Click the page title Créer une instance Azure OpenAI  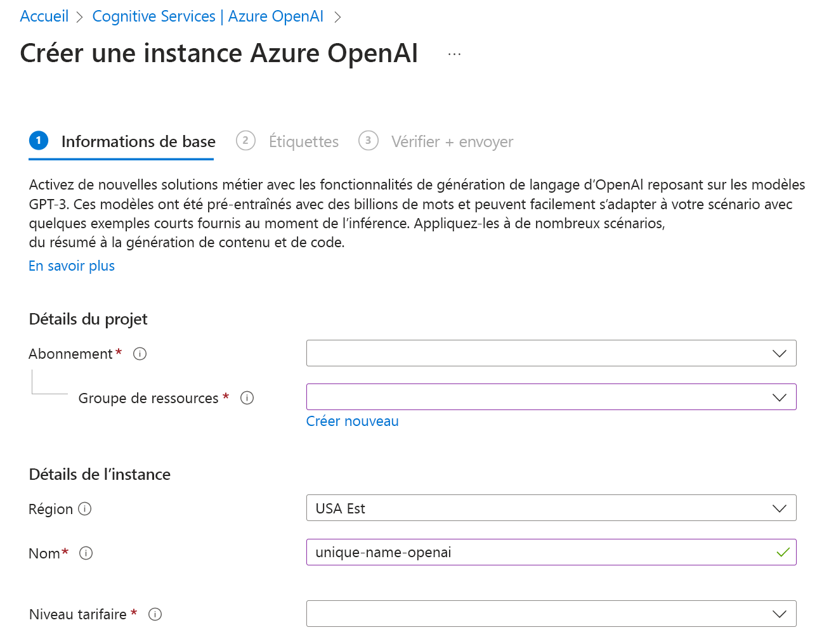(219, 53)
